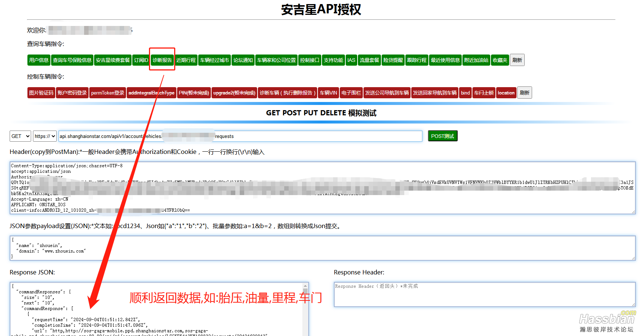Click the 控制车辆指令: label
This screenshot has width=644, height=336.
(46, 76)
